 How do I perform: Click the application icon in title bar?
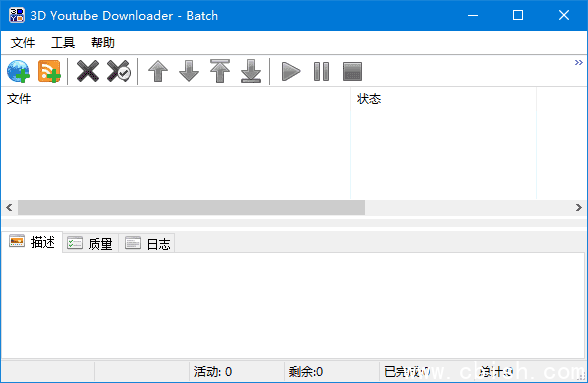point(17,15)
